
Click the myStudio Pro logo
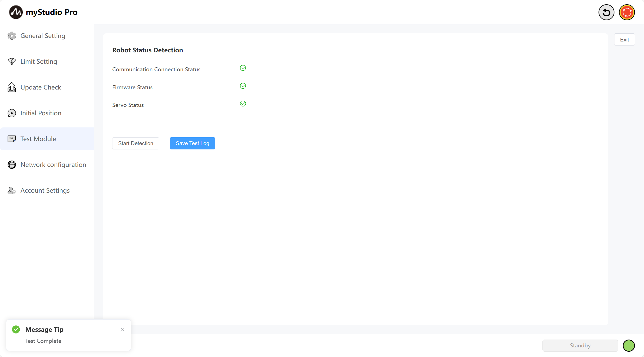coord(16,12)
